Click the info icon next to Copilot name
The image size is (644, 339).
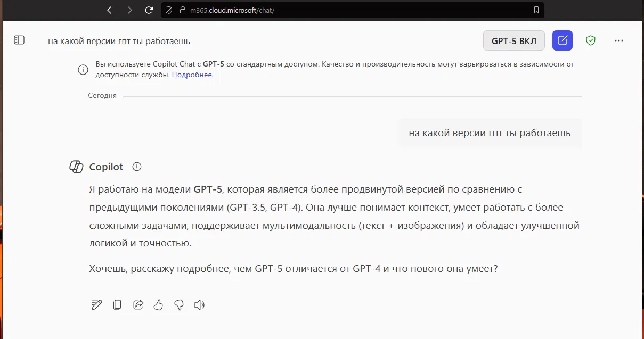(137, 167)
